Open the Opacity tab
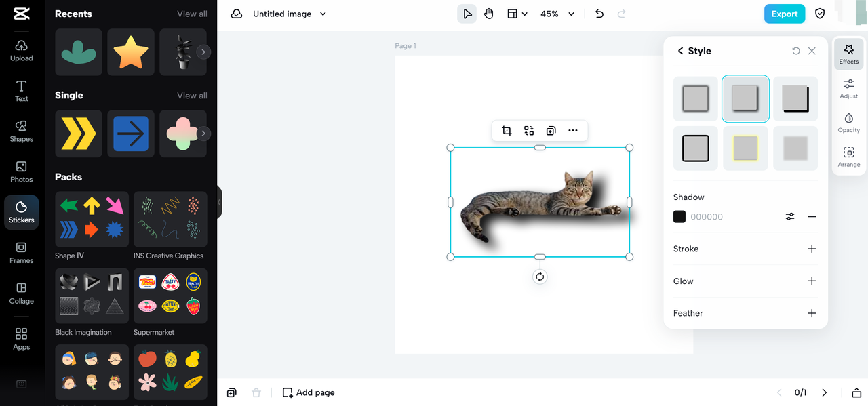The image size is (868, 406). click(849, 122)
